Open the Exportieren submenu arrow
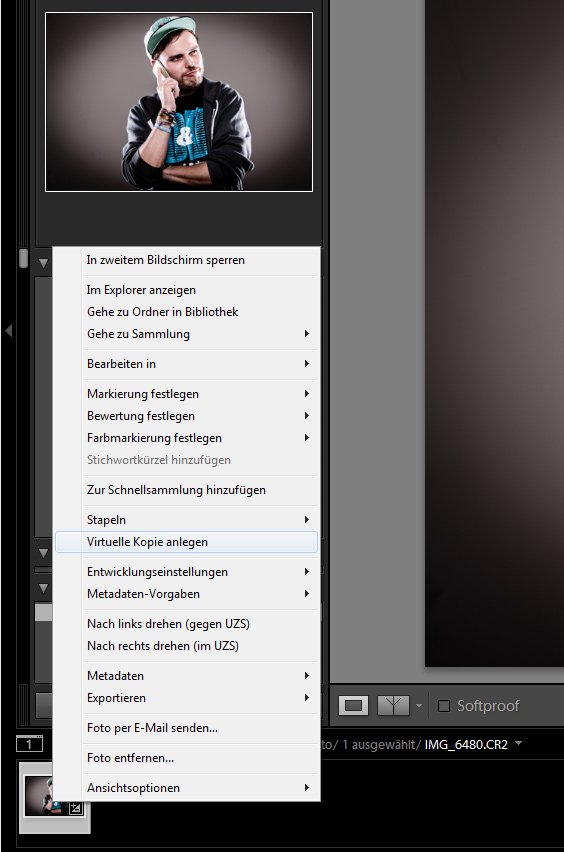This screenshot has height=852, width=564. tap(307, 697)
